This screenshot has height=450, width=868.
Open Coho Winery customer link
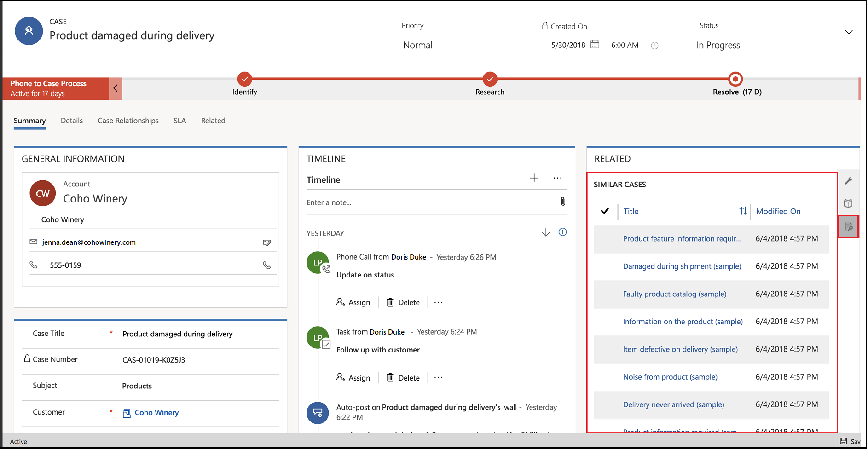point(156,413)
